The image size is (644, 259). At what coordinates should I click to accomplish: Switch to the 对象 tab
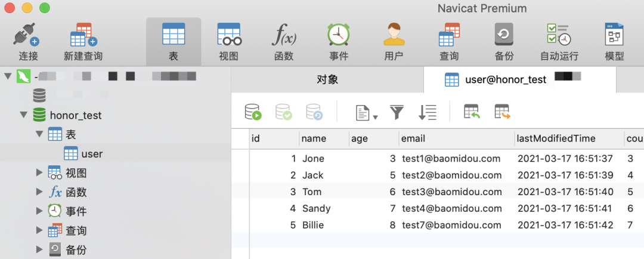click(x=327, y=79)
